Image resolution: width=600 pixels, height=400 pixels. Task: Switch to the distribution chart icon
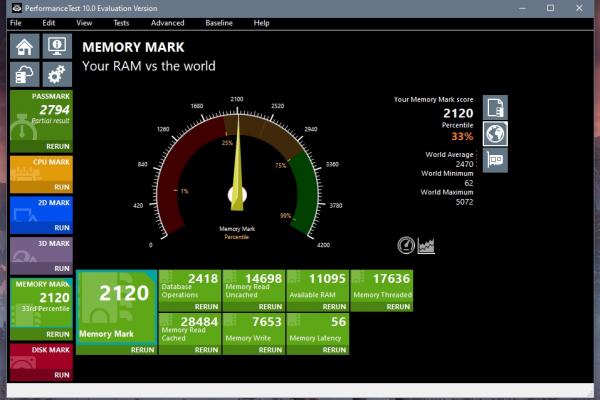coord(426,245)
